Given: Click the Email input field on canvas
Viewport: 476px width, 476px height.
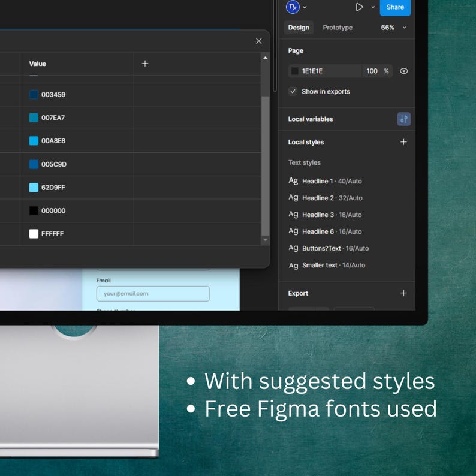Looking at the screenshot, I should pyautogui.click(x=153, y=294).
